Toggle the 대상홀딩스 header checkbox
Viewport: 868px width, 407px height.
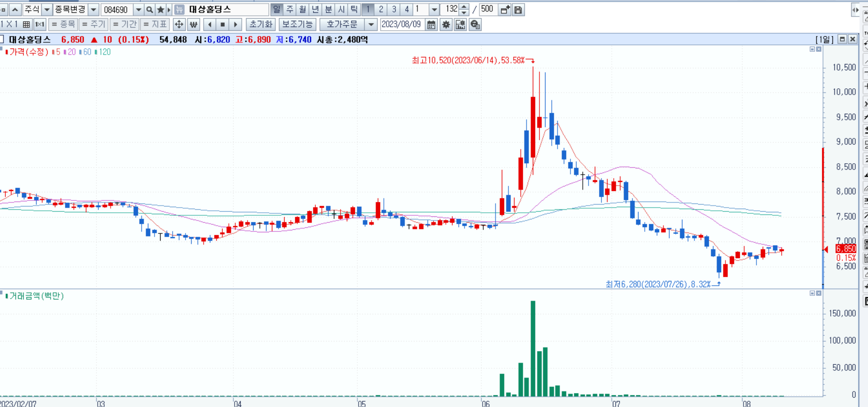(x=2, y=39)
